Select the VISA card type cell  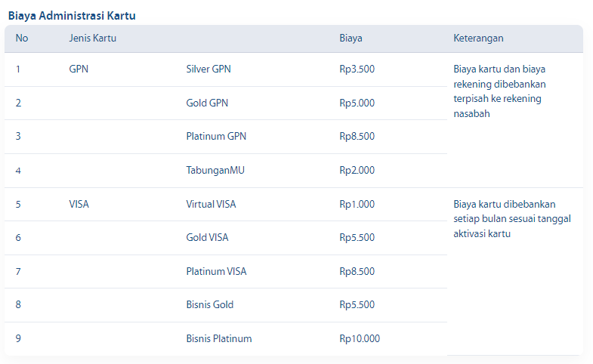pyautogui.click(x=79, y=204)
